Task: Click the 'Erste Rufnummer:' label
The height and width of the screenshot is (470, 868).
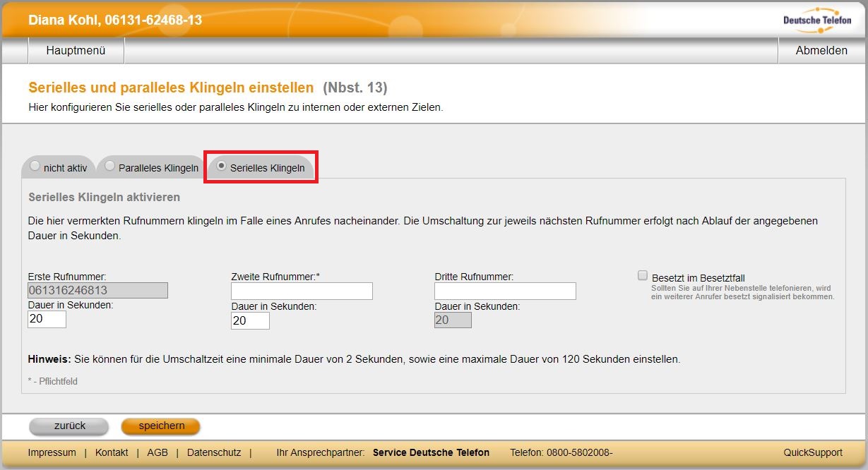Action: (x=67, y=277)
